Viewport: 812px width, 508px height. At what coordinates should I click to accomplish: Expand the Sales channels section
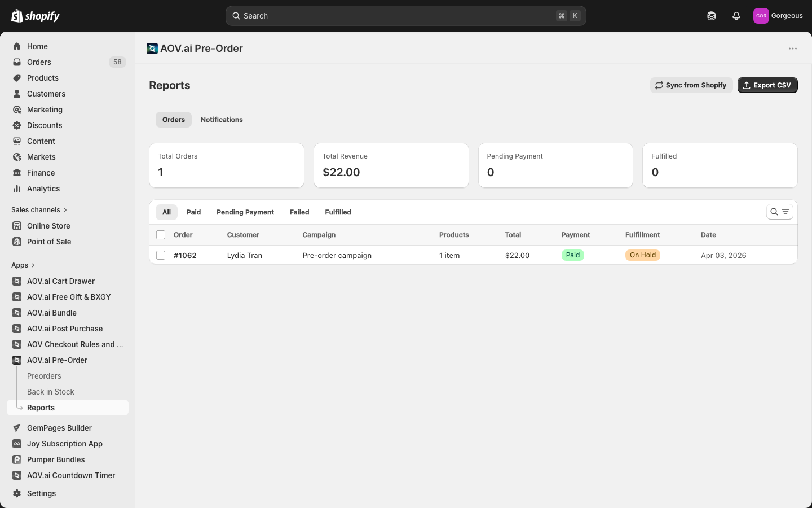(x=39, y=210)
